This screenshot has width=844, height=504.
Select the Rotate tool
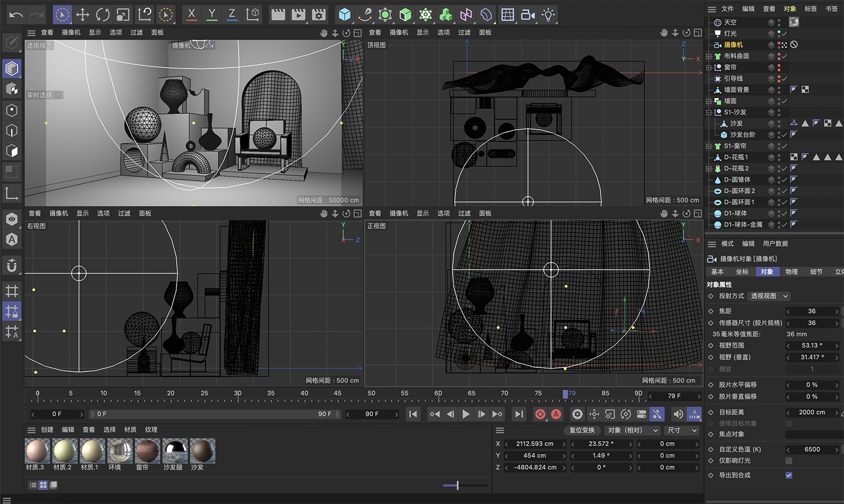pyautogui.click(x=103, y=15)
